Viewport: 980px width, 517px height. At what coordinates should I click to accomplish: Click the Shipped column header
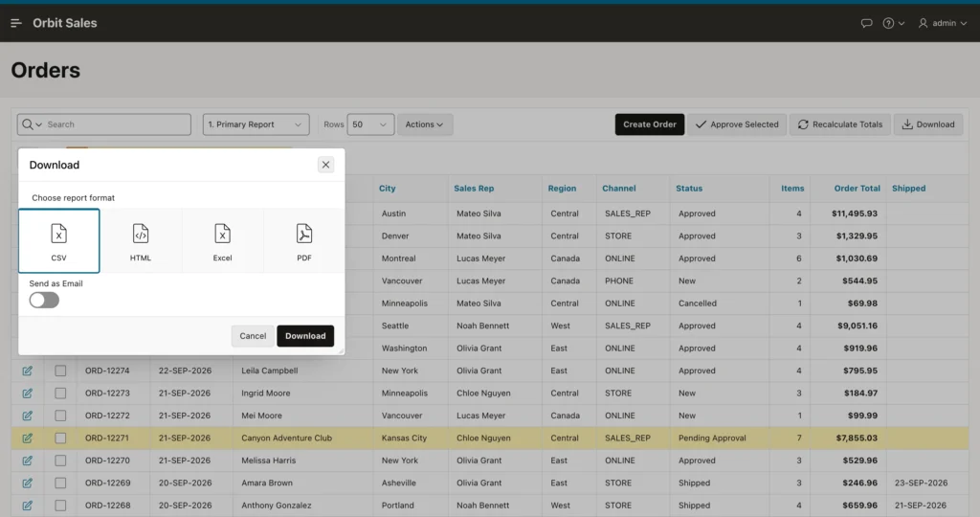pyautogui.click(x=909, y=189)
